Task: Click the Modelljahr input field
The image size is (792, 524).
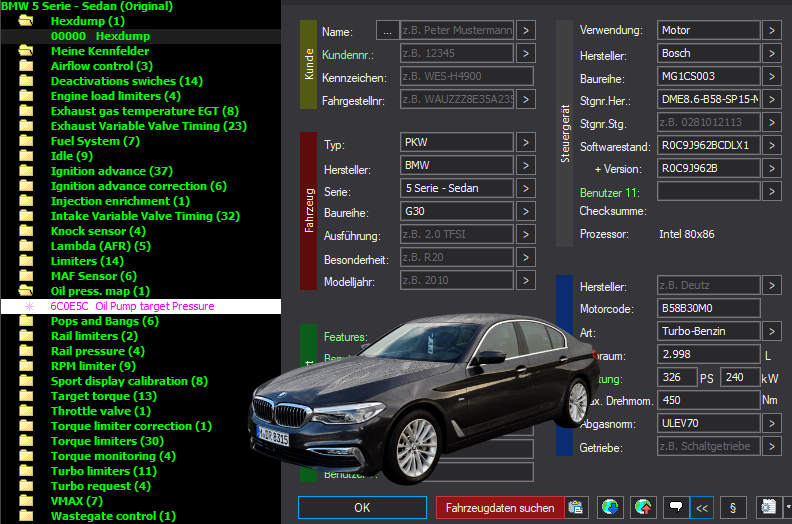Action: click(x=457, y=280)
